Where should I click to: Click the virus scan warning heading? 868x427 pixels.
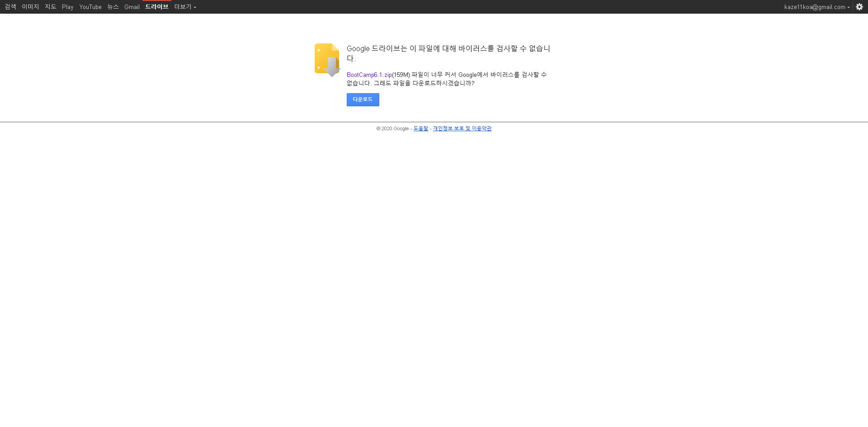448,53
